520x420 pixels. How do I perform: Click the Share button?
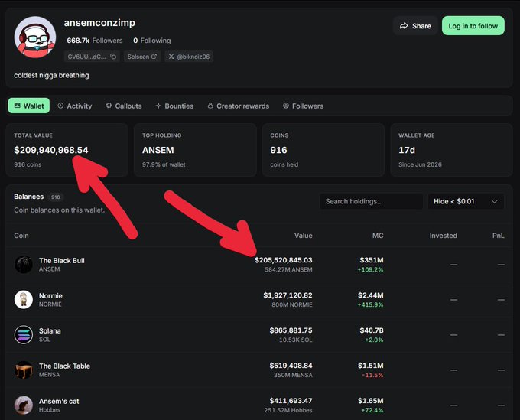tap(415, 26)
